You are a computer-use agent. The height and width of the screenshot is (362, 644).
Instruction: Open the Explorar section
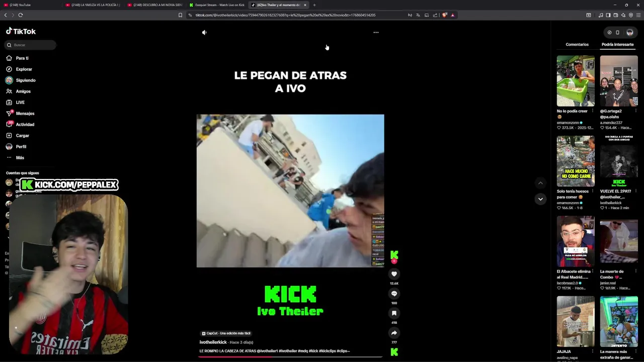coord(24,69)
